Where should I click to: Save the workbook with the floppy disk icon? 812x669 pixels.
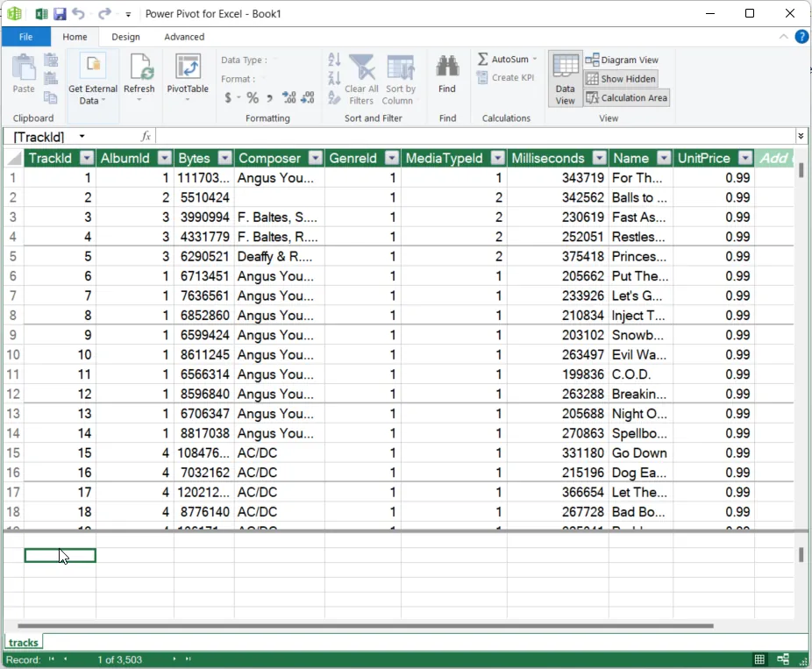[60, 13]
